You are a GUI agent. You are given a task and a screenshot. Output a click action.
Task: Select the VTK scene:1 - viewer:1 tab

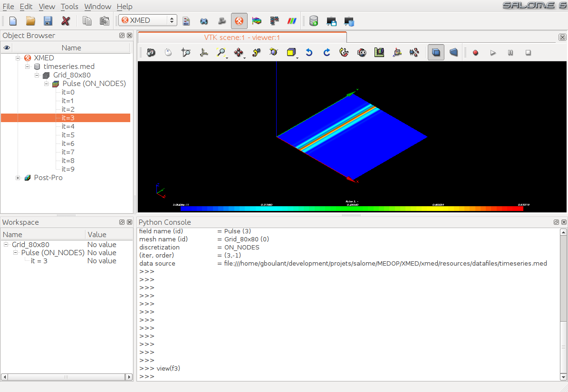point(242,37)
